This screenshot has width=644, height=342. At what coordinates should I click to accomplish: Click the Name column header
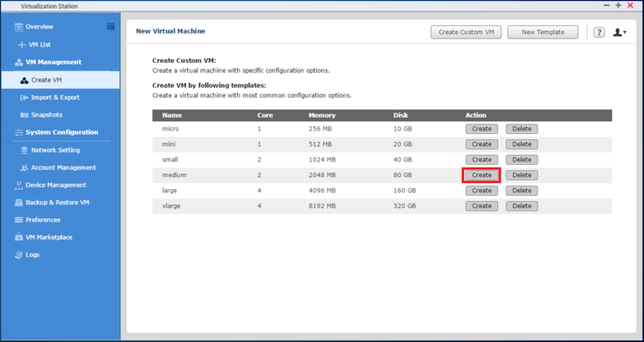[172, 115]
